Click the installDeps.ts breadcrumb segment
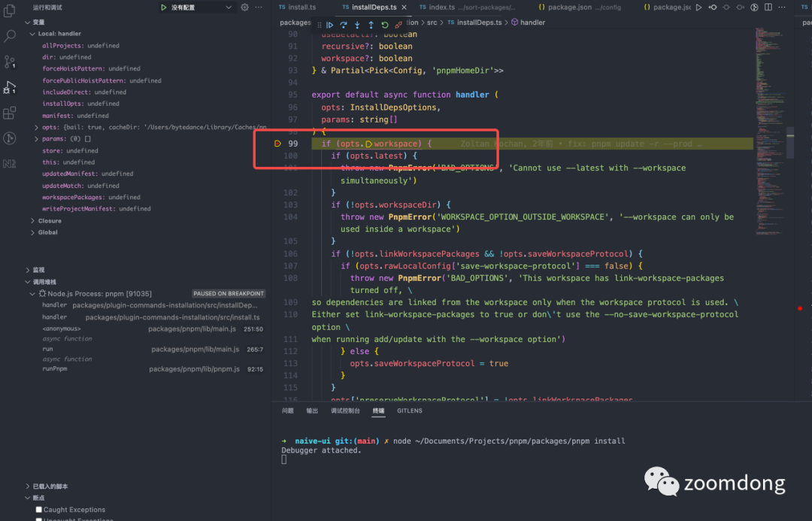812x521 pixels. point(474,23)
